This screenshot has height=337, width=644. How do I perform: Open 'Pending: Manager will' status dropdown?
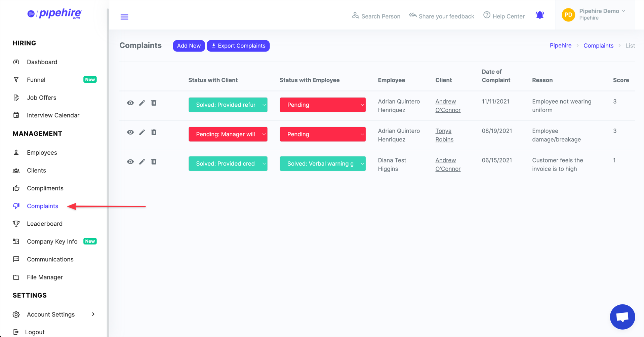coord(228,134)
